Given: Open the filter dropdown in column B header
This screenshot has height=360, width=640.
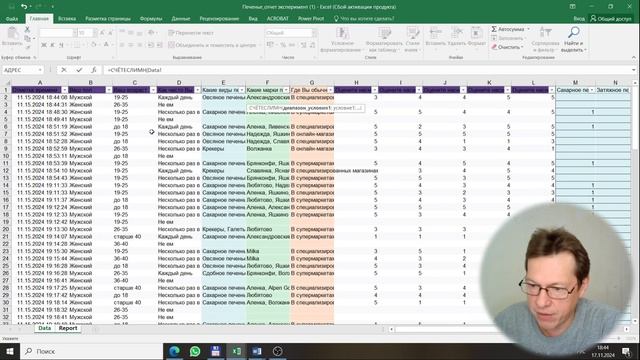Looking at the screenshot, I should tap(109, 90).
